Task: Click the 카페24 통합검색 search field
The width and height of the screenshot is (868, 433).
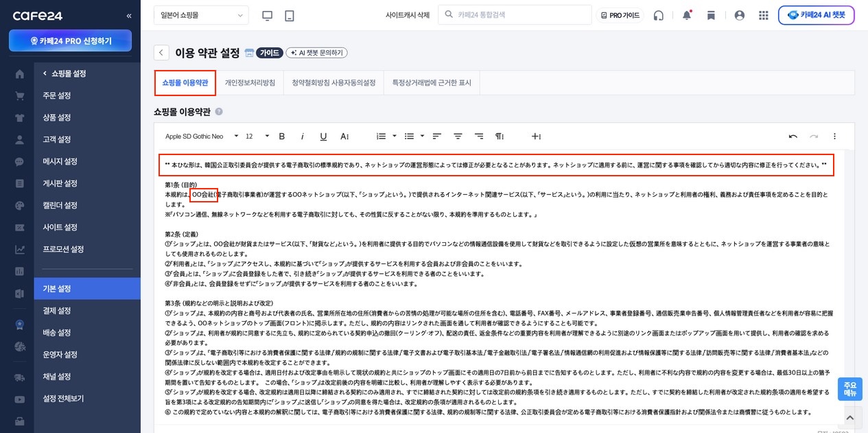Action: [515, 15]
